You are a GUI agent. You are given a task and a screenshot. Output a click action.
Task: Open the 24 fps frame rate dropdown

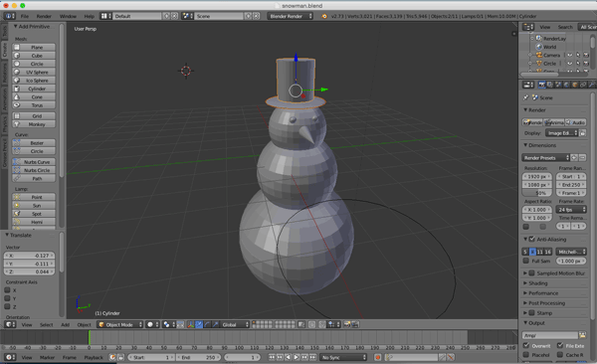[x=571, y=210]
